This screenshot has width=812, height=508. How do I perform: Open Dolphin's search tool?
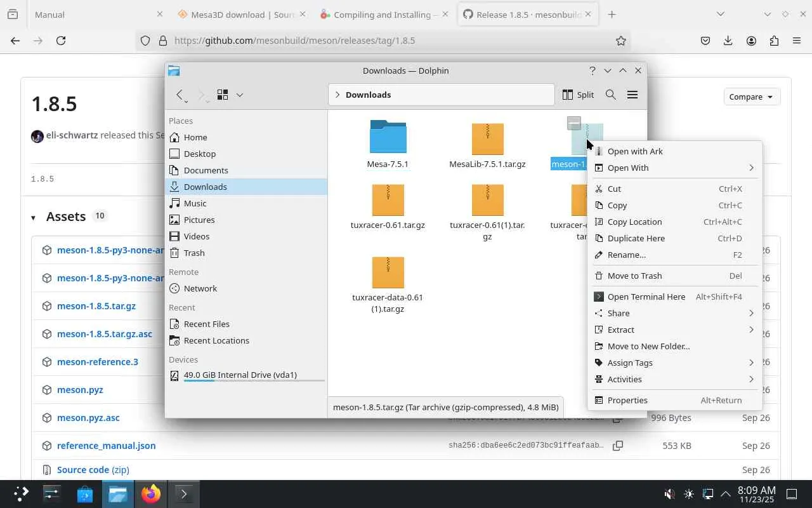click(611, 95)
